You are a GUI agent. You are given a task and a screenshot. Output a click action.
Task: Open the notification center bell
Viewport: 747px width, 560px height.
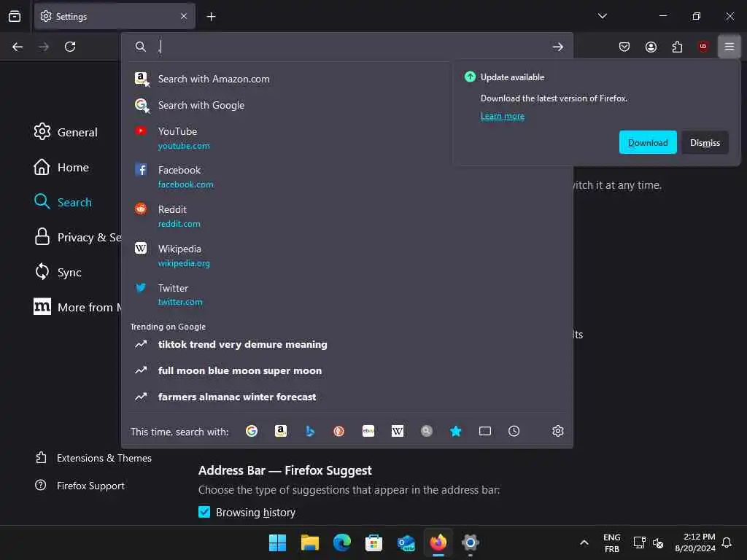click(727, 542)
